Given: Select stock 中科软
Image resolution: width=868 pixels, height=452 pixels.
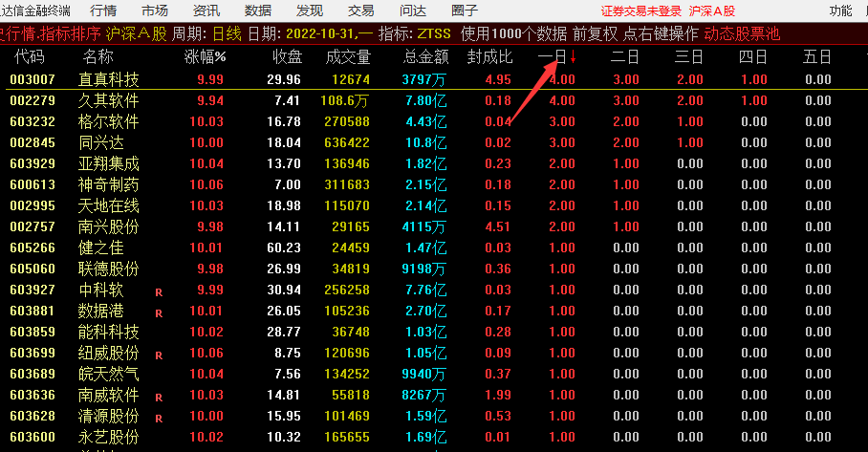Looking at the screenshot, I should (101, 290).
